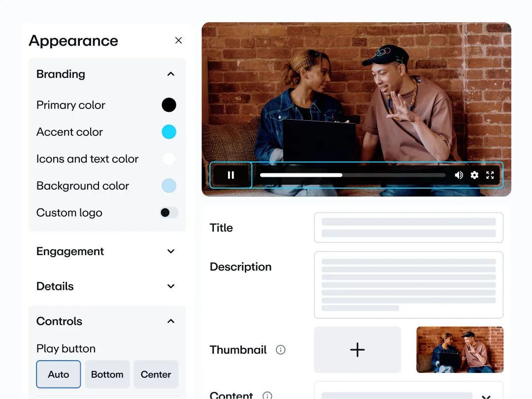532x399 pixels.
Task: Select Bottom play button position
Action: pos(107,374)
